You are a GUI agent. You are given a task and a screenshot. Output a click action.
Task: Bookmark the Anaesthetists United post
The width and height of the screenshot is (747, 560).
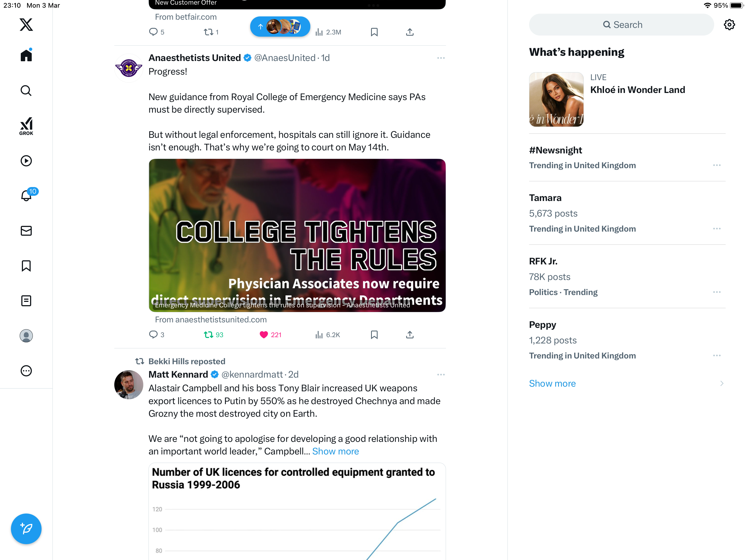[374, 335]
